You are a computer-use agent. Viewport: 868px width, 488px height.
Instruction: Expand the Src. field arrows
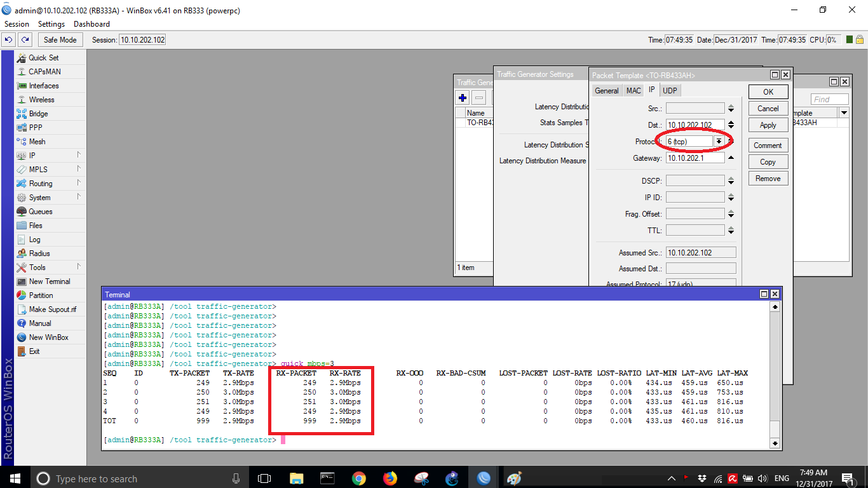[731, 109]
